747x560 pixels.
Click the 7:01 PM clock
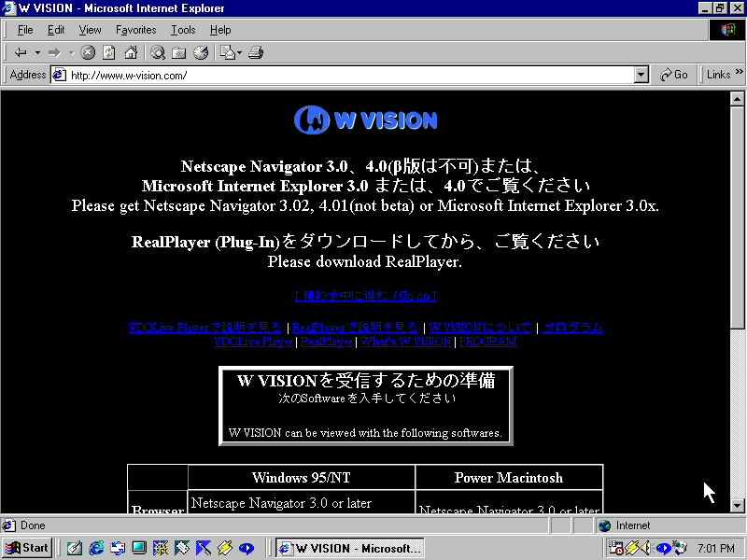click(716, 549)
